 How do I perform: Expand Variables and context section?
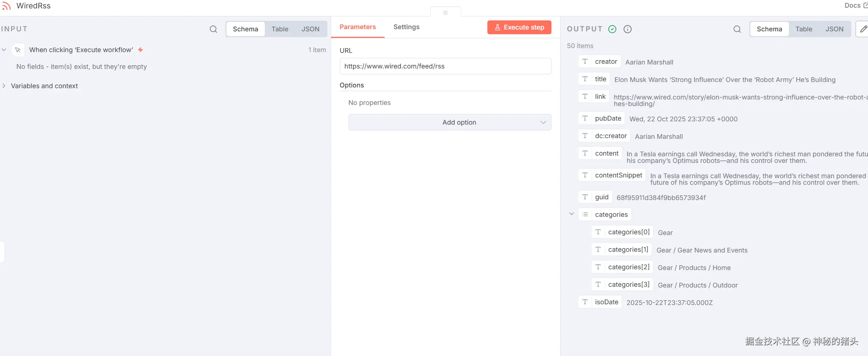tap(4, 86)
